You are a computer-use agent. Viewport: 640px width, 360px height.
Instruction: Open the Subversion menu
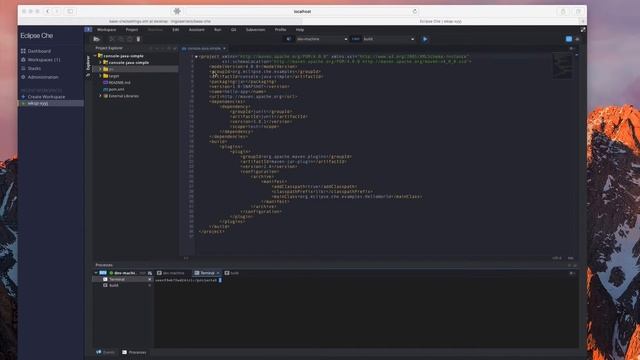(x=256, y=30)
